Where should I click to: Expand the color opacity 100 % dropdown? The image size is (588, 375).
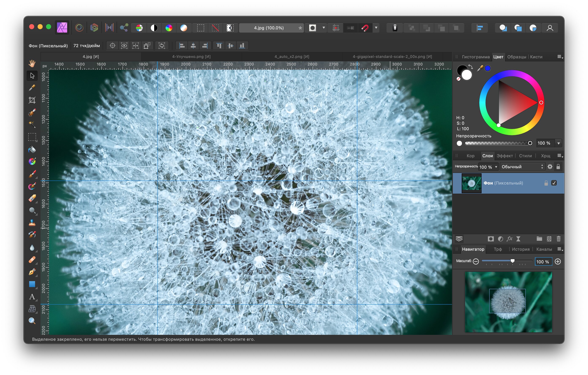pos(558,143)
